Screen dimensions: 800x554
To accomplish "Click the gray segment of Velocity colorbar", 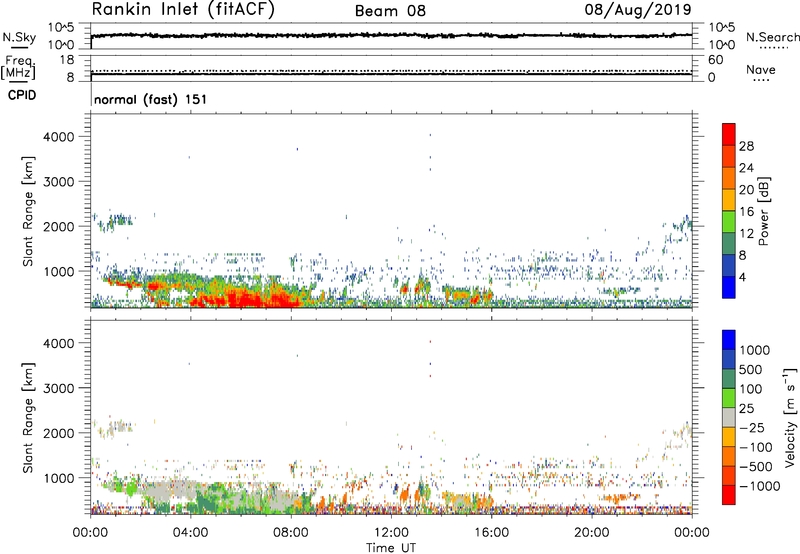I will pos(729,417).
